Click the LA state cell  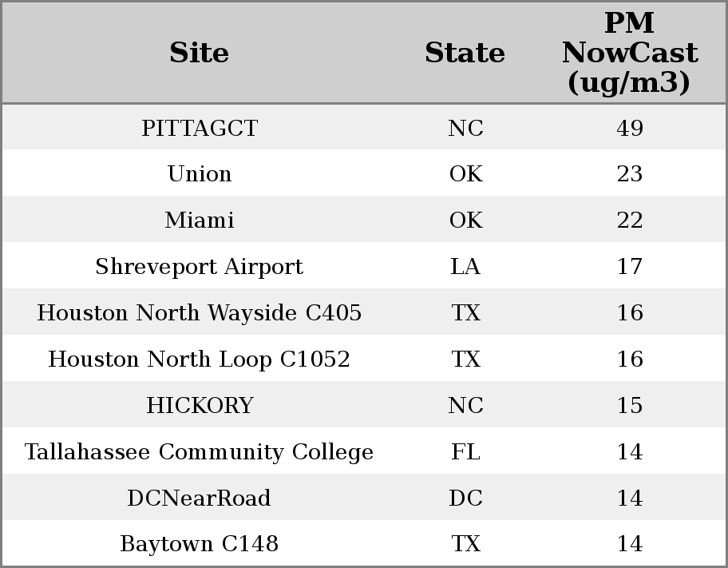465,267
